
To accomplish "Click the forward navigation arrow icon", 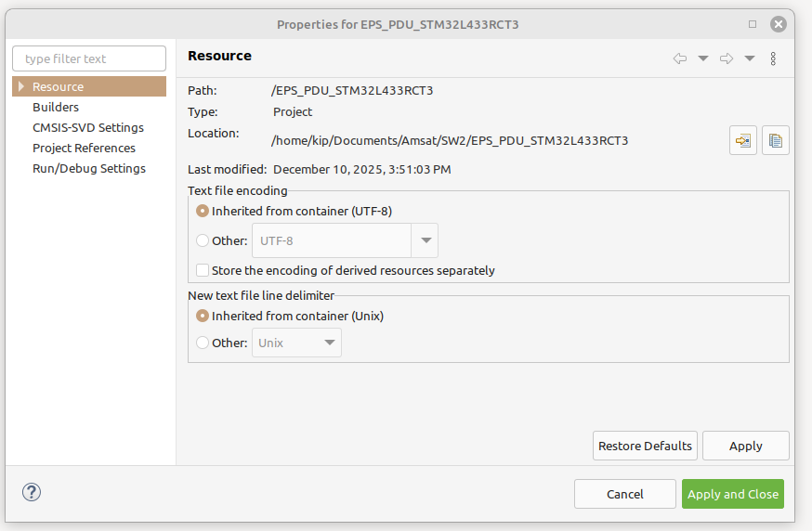I will click(727, 58).
